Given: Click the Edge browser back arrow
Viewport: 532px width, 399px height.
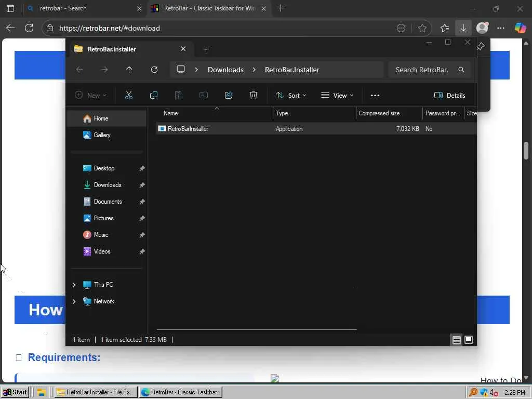Looking at the screenshot, I should [x=10, y=28].
